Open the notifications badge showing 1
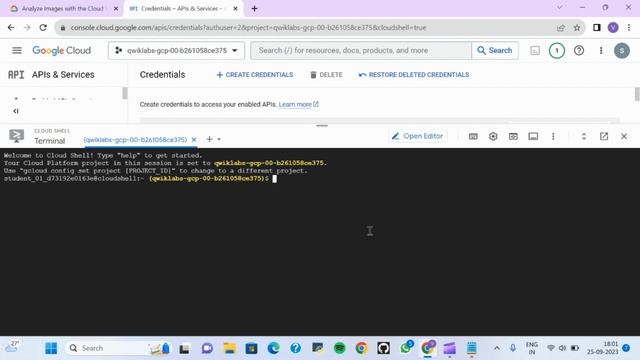The width and height of the screenshot is (640, 360). [x=557, y=51]
